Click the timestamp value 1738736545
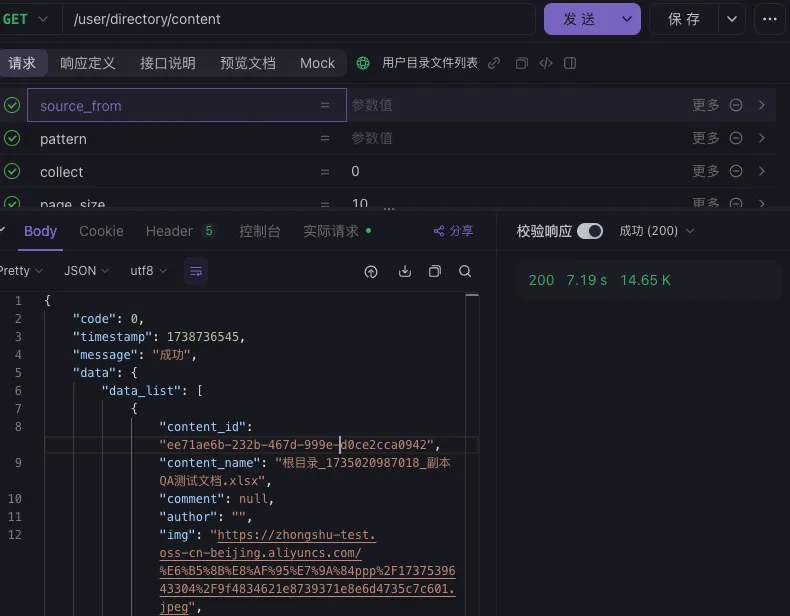The image size is (790, 616). point(203,336)
